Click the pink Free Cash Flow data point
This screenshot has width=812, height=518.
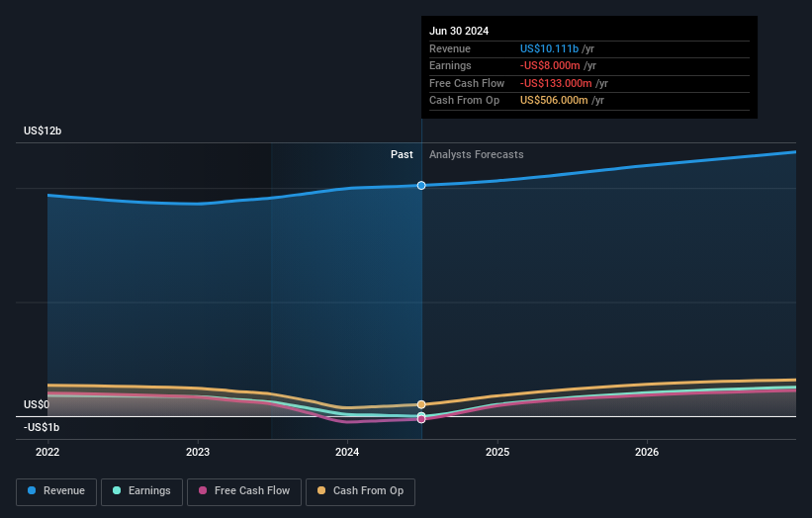[421, 419]
